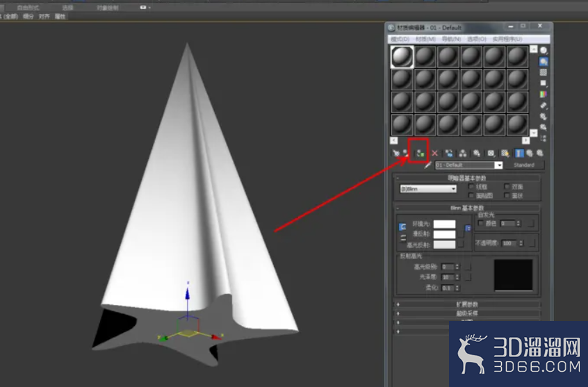The image size is (588, 387).
Task: Pick material from object with eyedropper
Action: click(428, 165)
